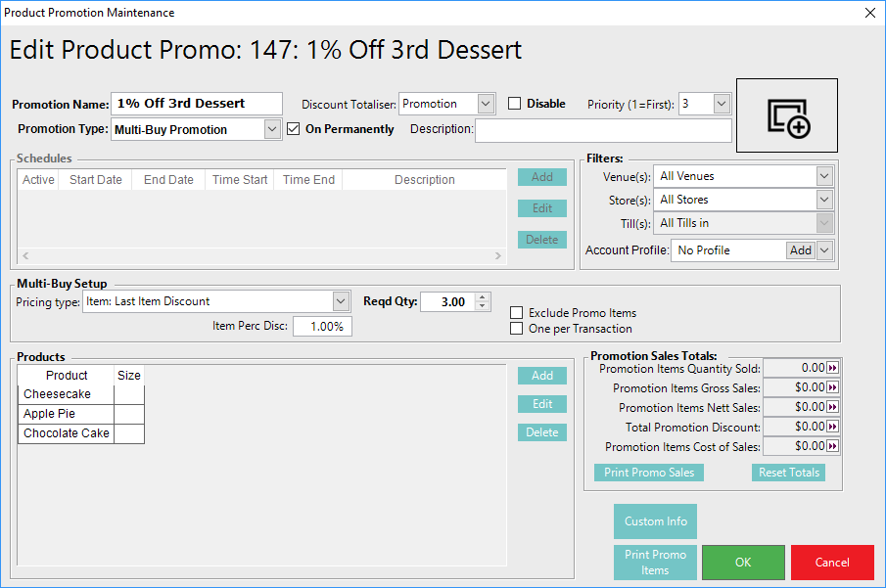Select the Chocolate Cake product row
The image size is (886, 588).
pos(67,433)
